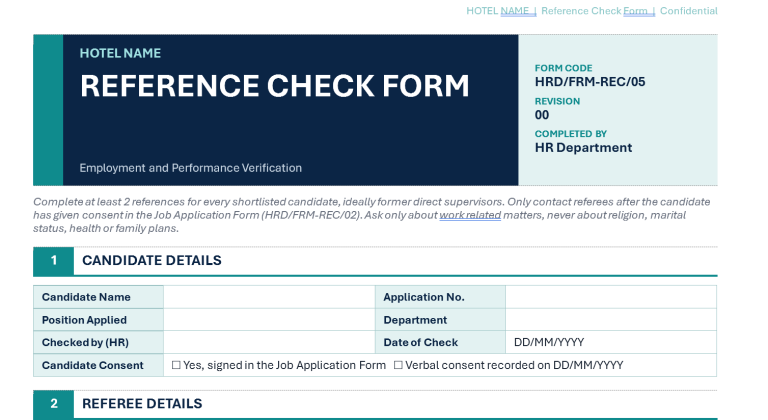Check 'Yes, signed in the Job Application Form' box

pyautogui.click(x=176, y=365)
